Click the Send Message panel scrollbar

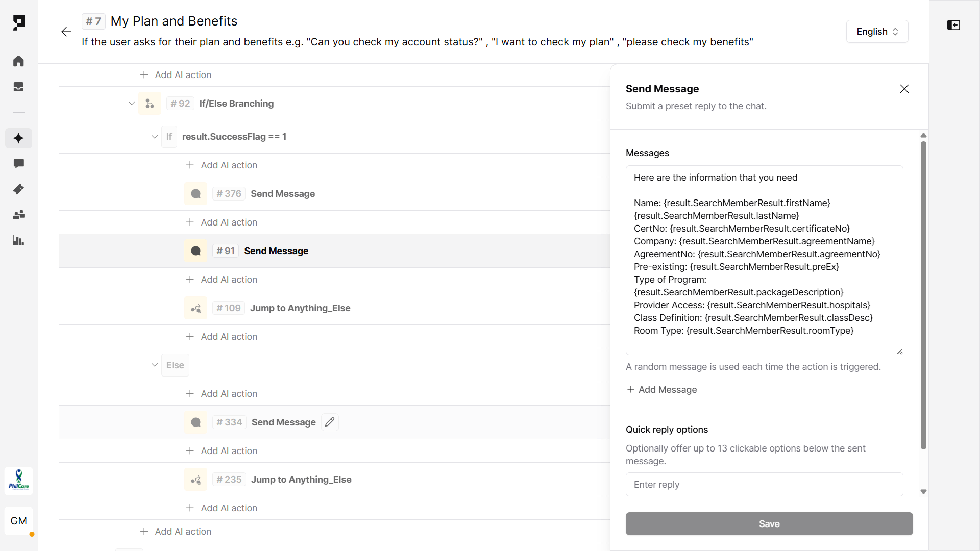point(923,296)
